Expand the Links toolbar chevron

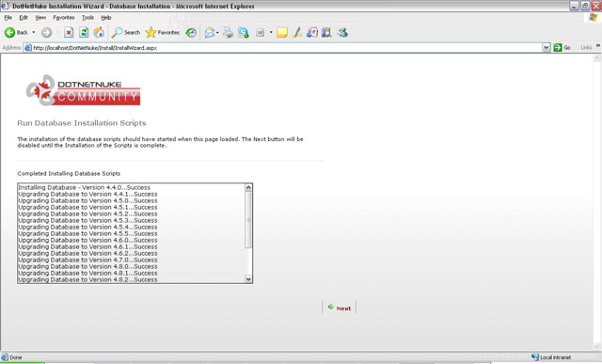pyautogui.click(x=598, y=46)
